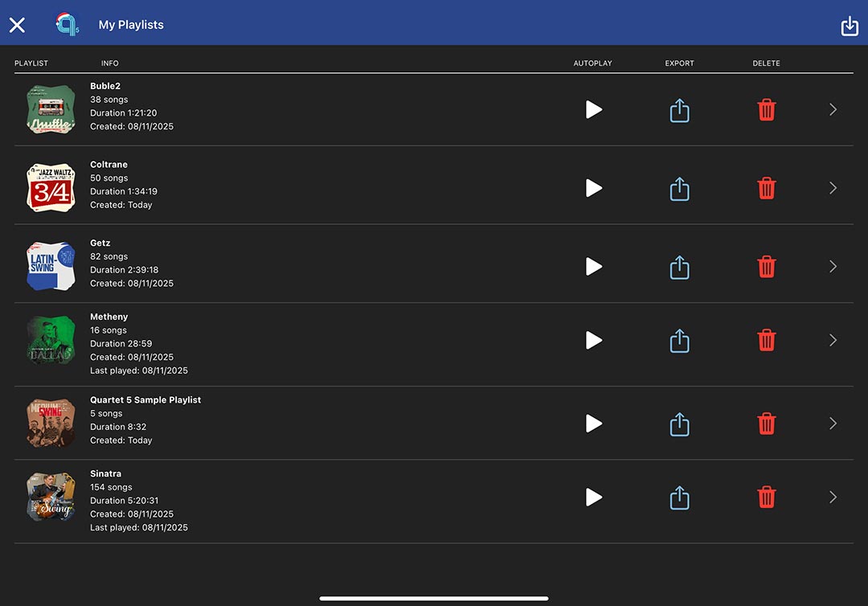Select the Buble2 Shuffle cover thumbnail
The height and width of the screenshot is (606, 868).
pyautogui.click(x=51, y=109)
